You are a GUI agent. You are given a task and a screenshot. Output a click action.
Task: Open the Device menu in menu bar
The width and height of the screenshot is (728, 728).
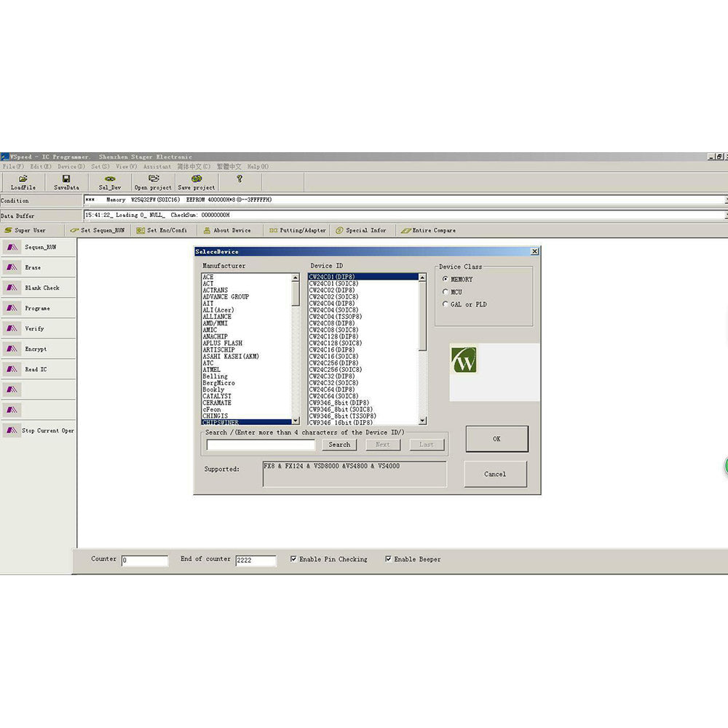(x=71, y=167)
